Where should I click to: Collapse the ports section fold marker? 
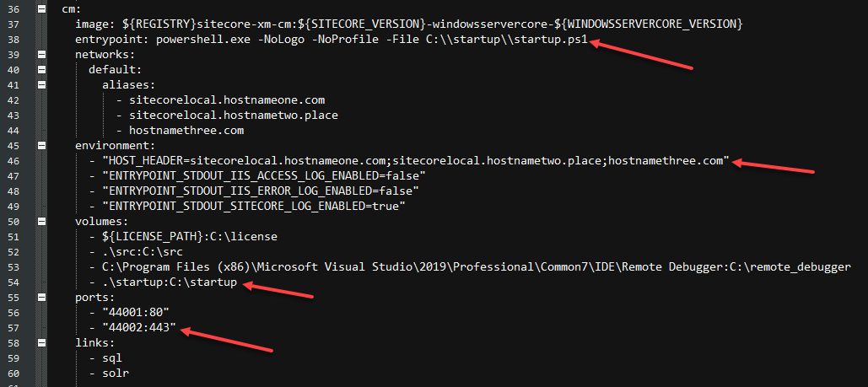[41, 297]
